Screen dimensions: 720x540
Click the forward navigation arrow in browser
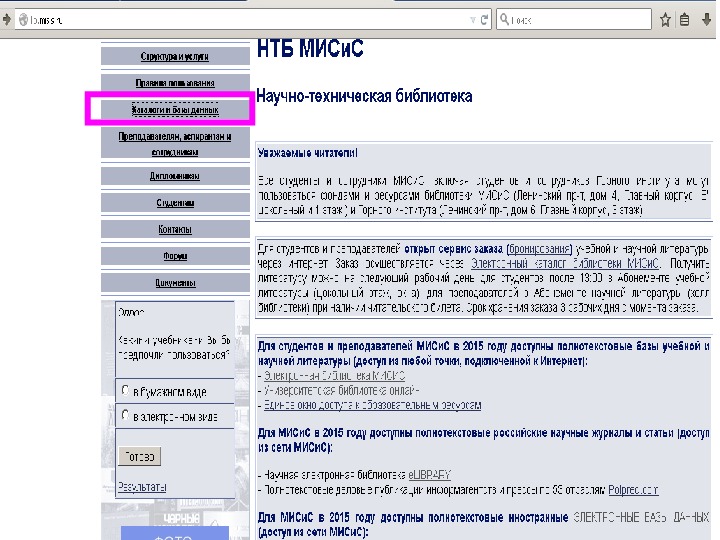(x=6, y=19)
